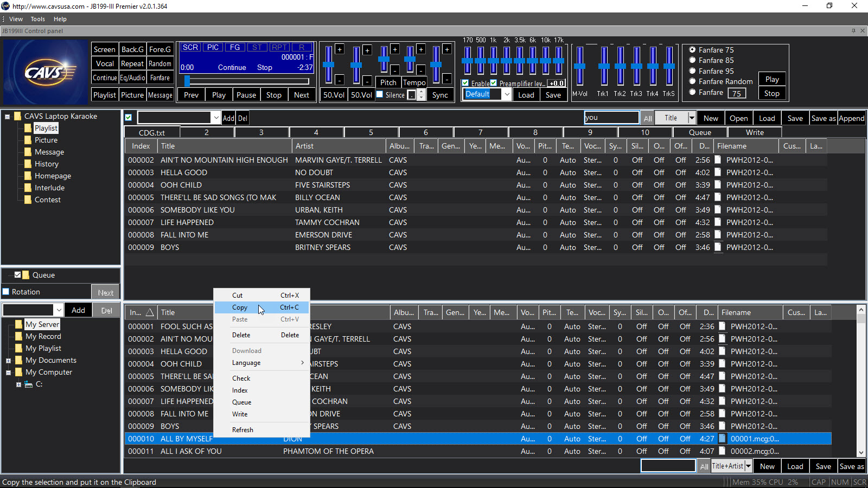
Task: Click Refresh in the context menu
Action: [261, 430]
